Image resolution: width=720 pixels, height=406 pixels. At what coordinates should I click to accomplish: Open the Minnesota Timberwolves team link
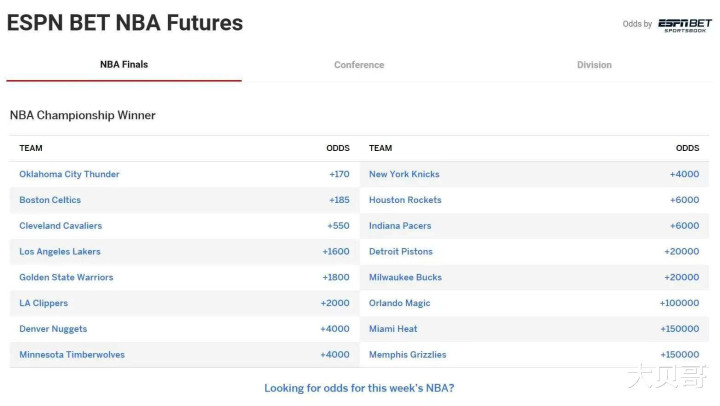pos(72,355)
